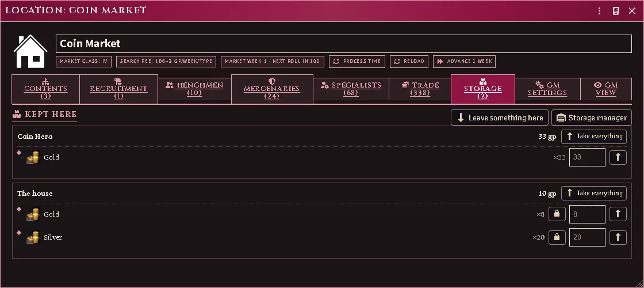The height and width of the screenshot is (288, 644).
Task: Take the Silver with the up arrow
Action: coord(618,237)
